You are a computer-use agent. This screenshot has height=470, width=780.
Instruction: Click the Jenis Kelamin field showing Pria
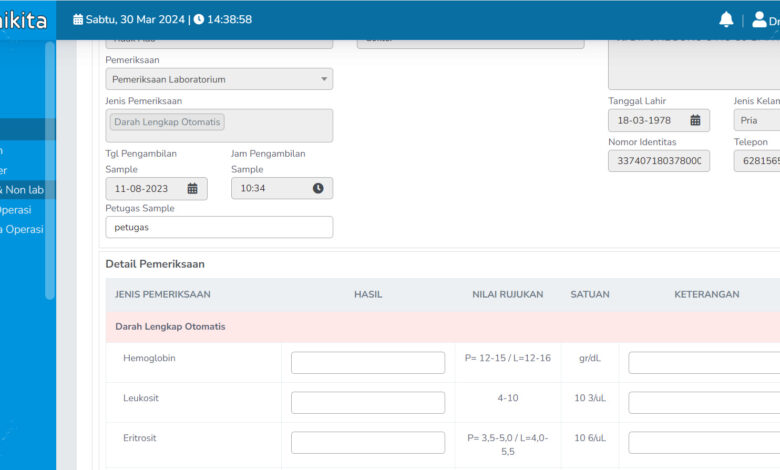coord(757,120)
